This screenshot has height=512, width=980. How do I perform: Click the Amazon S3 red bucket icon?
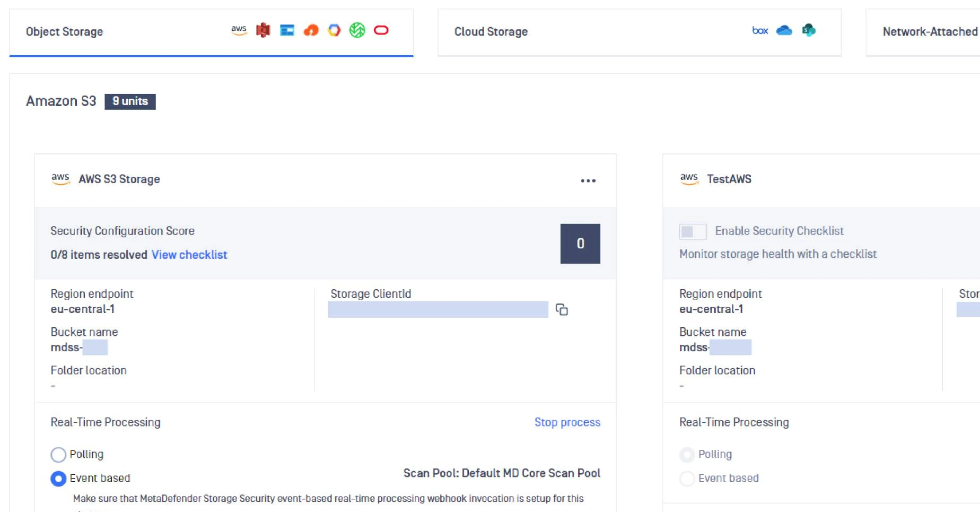click(263, 30)
